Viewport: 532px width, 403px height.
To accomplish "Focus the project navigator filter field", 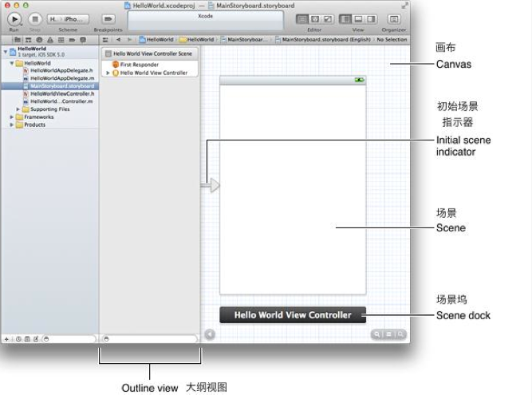I will tap(69, 339).
